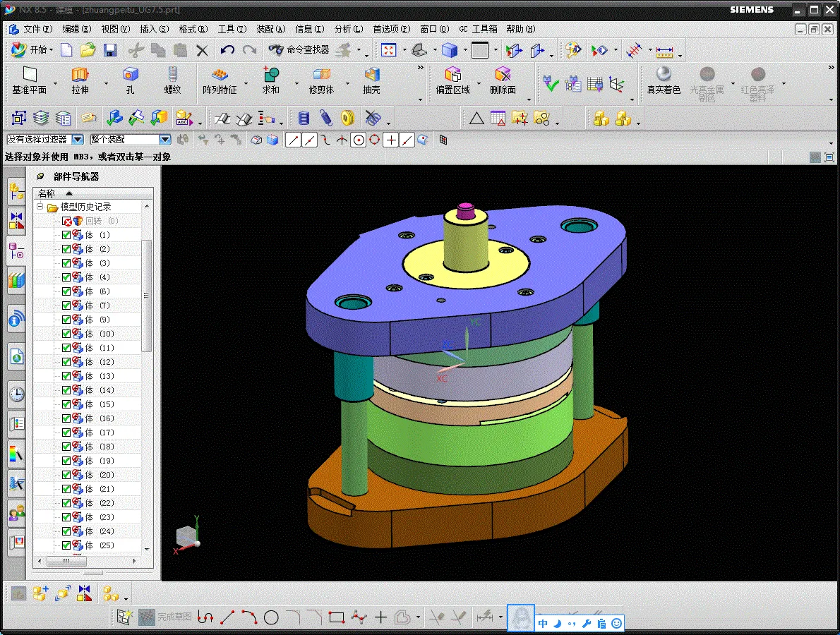Select the 回转 (0) tree row
The image size is (840, 635).
(x=88, y=221)
